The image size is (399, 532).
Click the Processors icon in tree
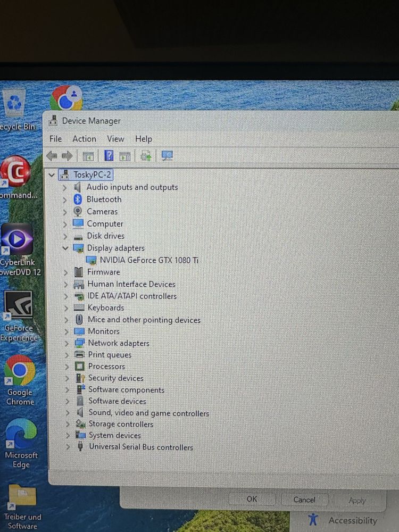[79, 367]
